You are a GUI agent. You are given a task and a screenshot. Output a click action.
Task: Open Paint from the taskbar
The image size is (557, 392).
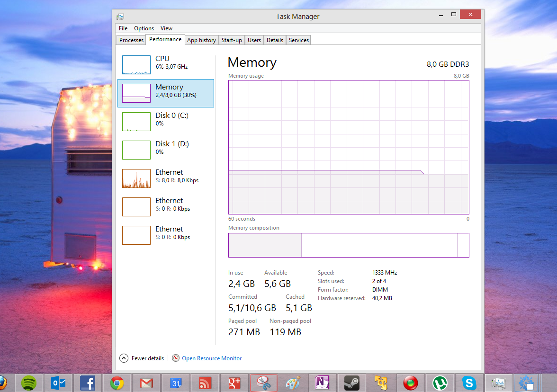293,383
